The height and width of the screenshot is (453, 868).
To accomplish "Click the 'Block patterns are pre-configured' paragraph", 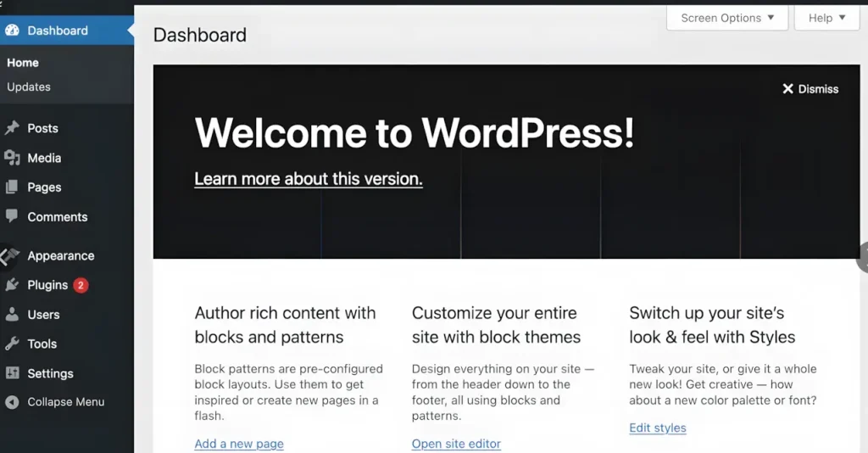I will 288,392.
